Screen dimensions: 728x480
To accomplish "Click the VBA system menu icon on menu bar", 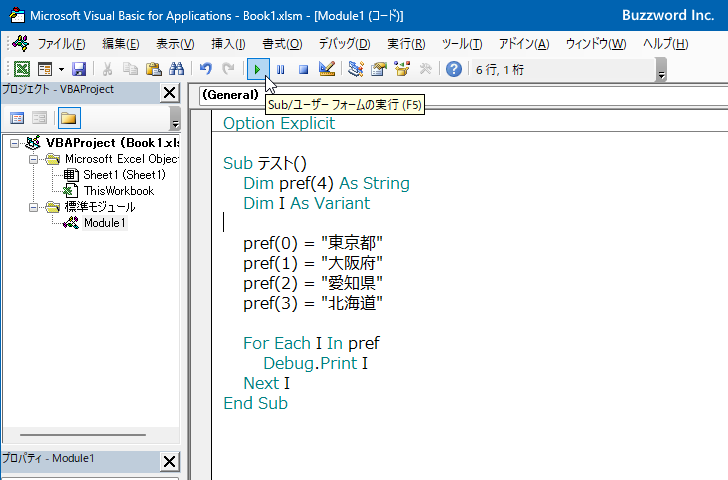I will [20, 44].
